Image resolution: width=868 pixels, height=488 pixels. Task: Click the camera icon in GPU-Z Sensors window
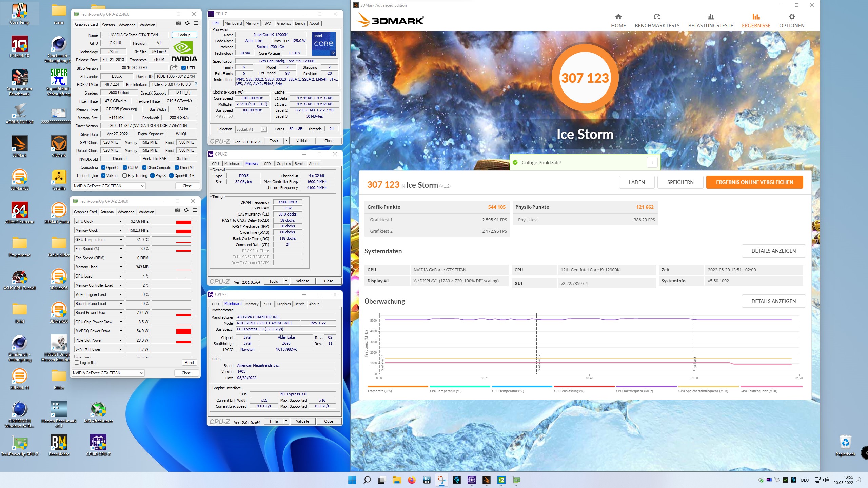[x=177, y=210]
